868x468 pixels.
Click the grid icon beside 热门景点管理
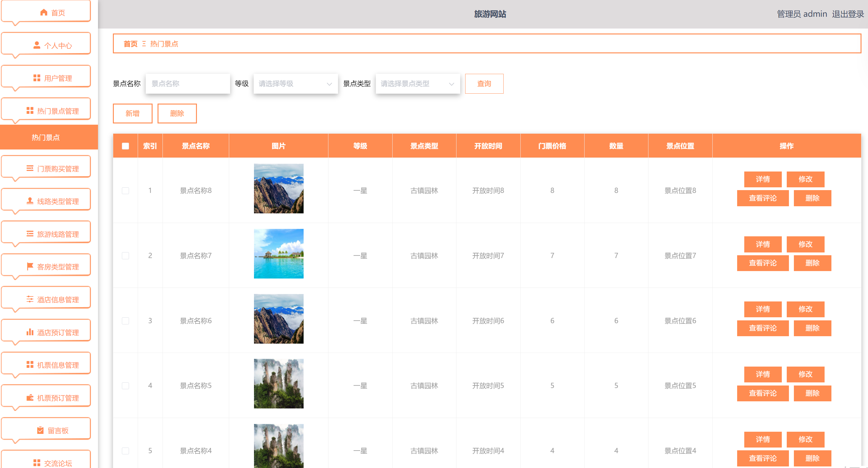(x=30, y=110)
